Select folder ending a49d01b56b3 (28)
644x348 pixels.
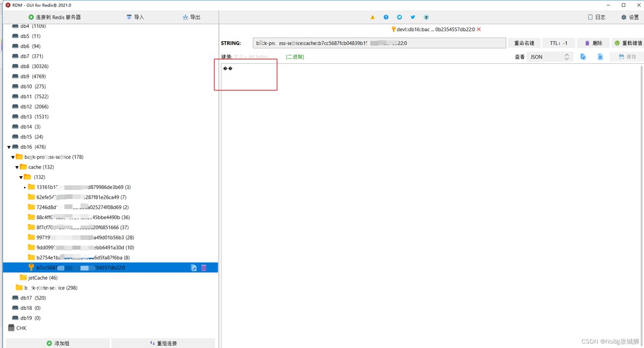pos(81,237)
